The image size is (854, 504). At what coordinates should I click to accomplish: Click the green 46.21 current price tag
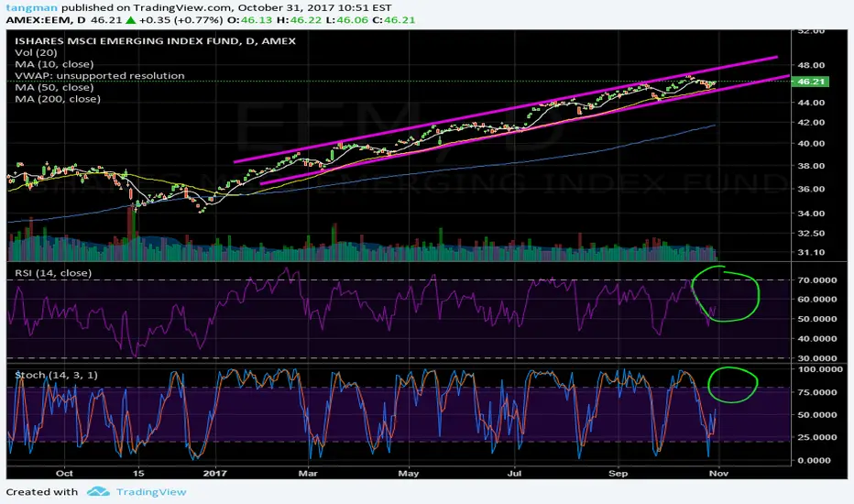tap(811, 82)
